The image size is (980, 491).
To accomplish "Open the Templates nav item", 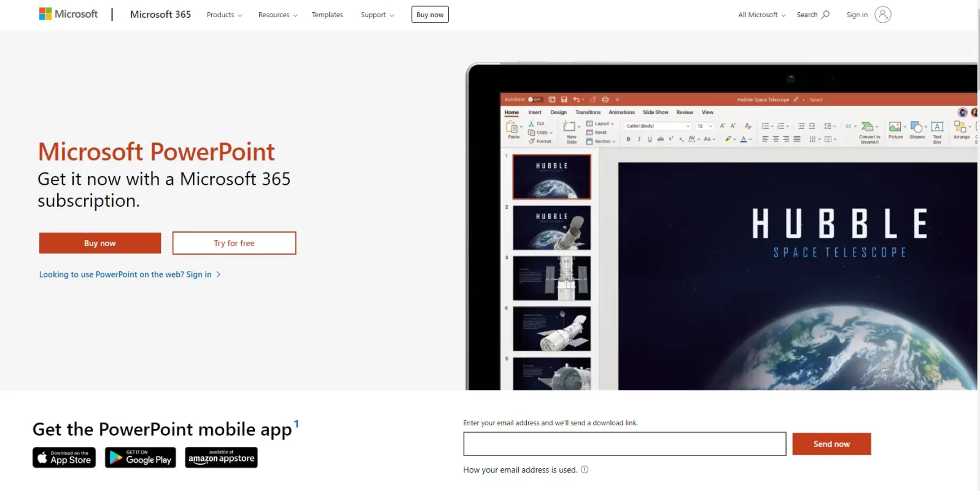I will (x=327, y=15).
